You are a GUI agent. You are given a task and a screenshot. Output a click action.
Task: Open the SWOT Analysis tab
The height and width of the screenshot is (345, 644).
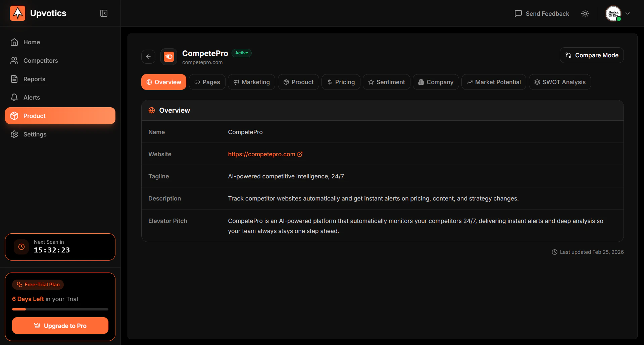(560, 82)
